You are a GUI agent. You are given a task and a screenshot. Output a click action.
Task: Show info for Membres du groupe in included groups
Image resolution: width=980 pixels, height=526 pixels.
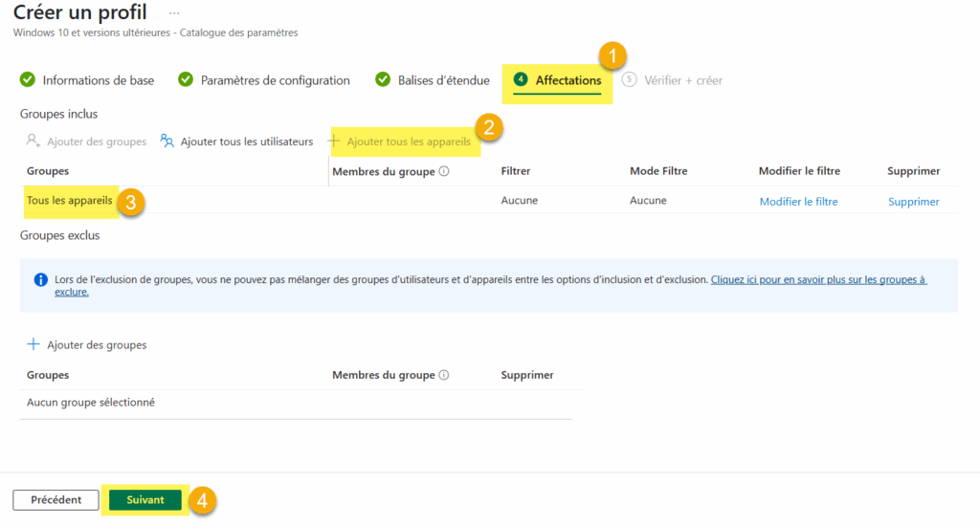[x=444, y=171]
